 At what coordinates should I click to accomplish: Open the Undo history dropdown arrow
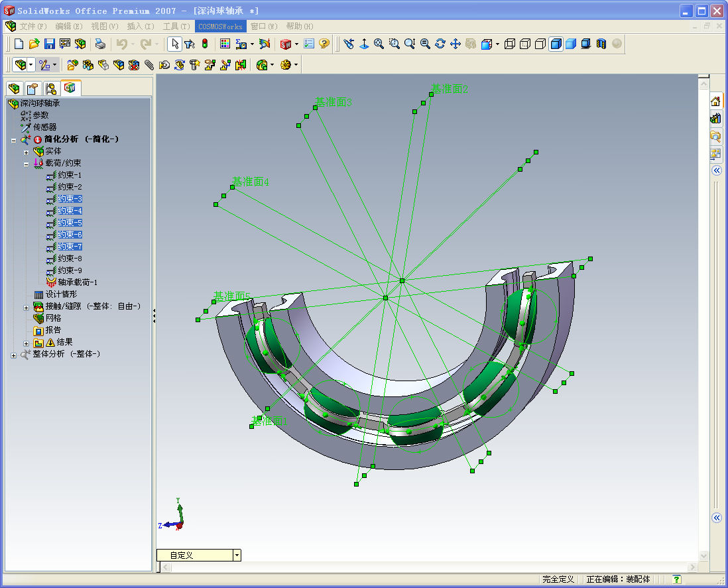(133, 44)
